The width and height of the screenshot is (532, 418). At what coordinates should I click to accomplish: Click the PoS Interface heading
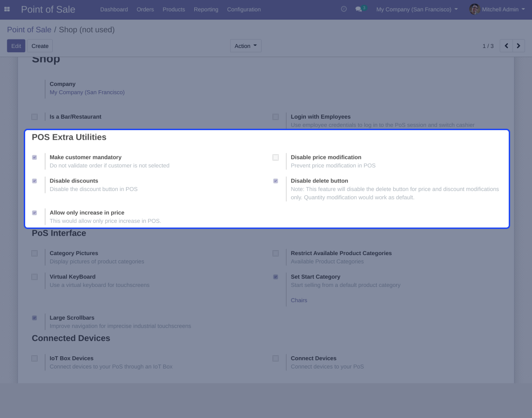[x=59, y=233]
